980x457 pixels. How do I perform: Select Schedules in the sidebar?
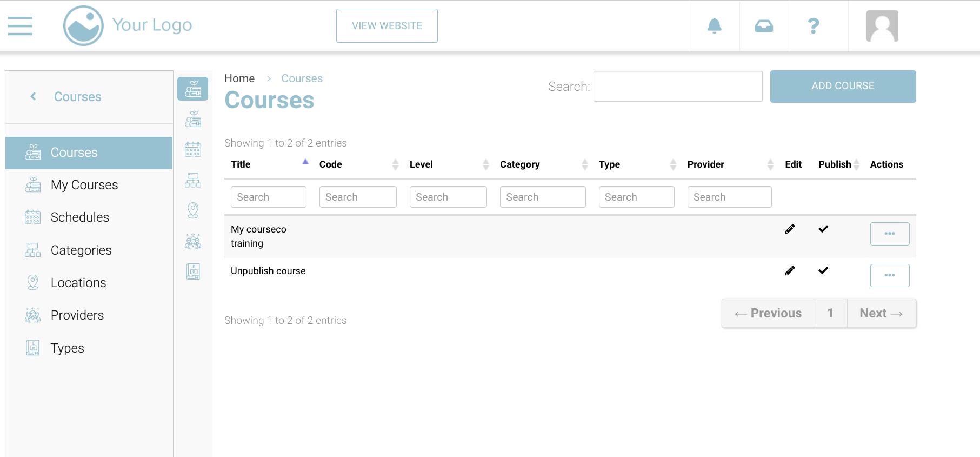(79, 217)
